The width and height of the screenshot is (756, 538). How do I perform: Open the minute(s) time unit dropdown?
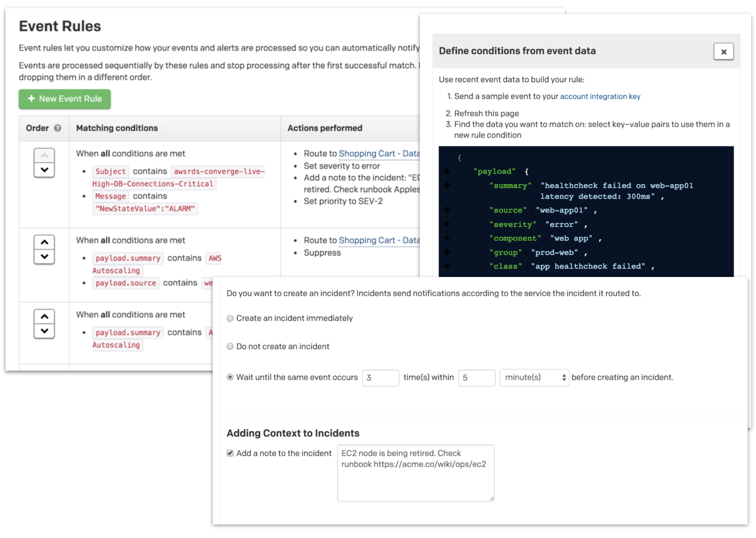[x=534, y=377]
